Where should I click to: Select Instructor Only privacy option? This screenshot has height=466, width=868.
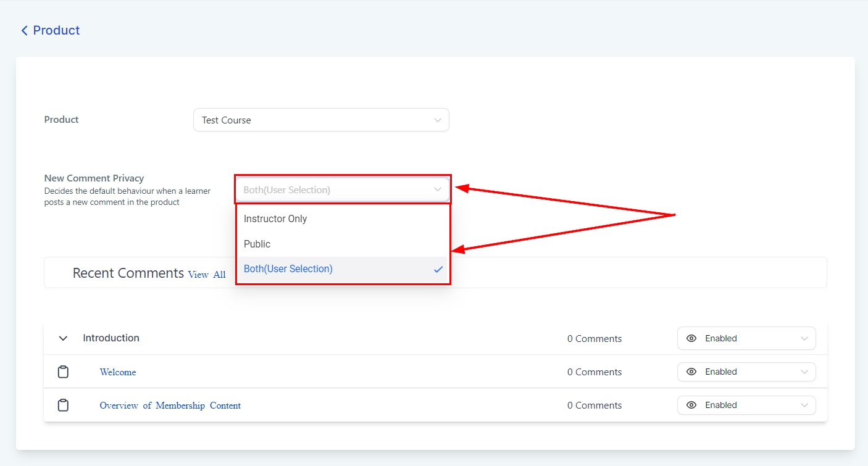point(275,218)
